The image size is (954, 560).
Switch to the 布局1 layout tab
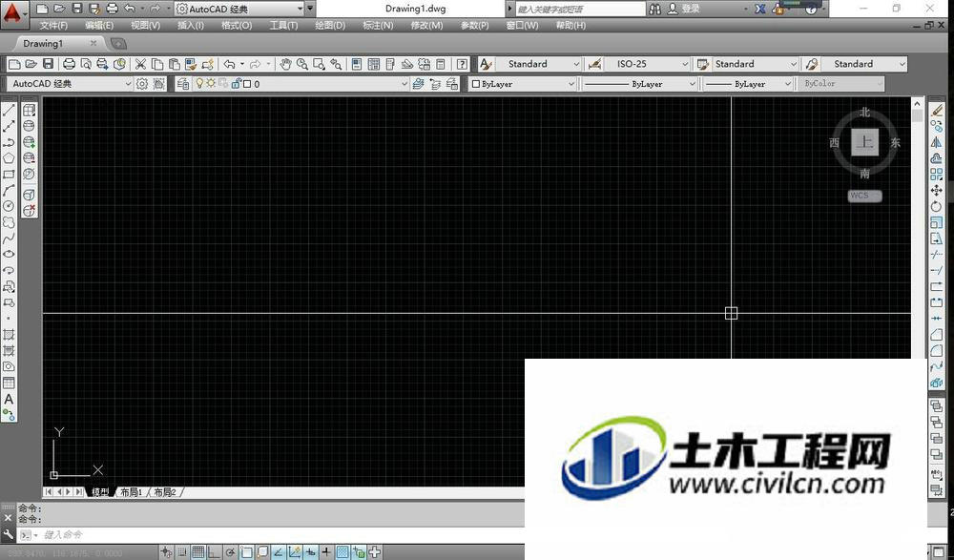(132, 492)
